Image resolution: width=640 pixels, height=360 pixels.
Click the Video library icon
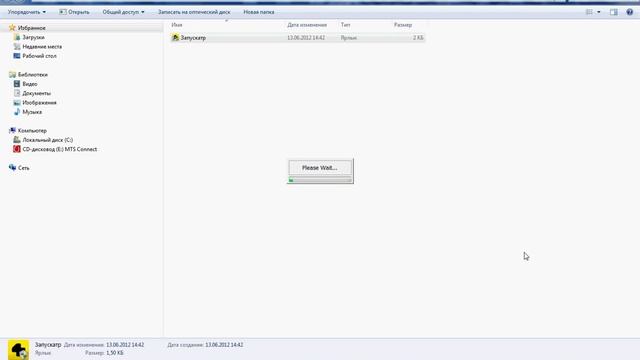17,84
